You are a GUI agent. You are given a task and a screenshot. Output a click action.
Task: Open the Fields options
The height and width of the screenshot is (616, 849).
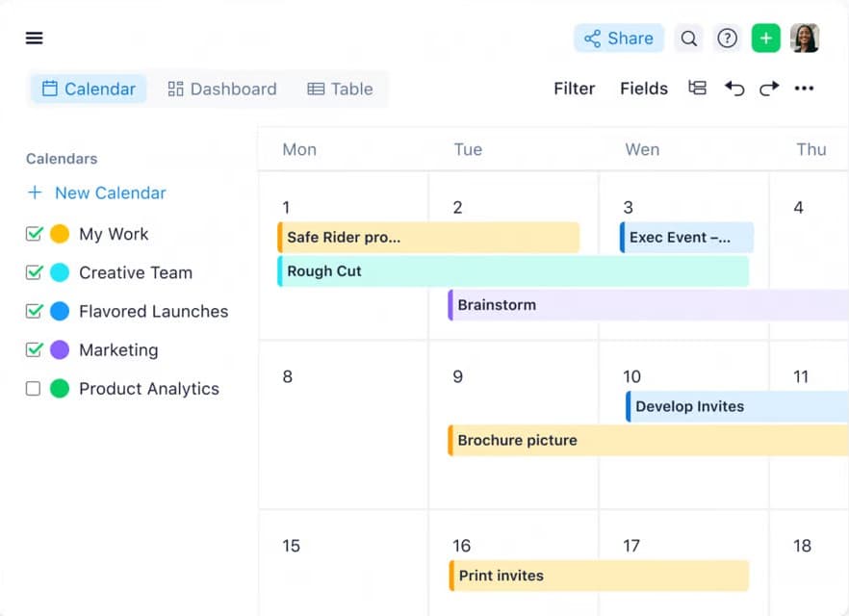click(x=643, y=88)
